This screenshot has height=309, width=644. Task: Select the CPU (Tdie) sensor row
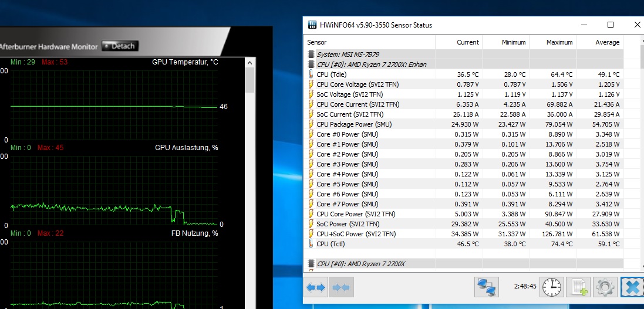point(464,74)
